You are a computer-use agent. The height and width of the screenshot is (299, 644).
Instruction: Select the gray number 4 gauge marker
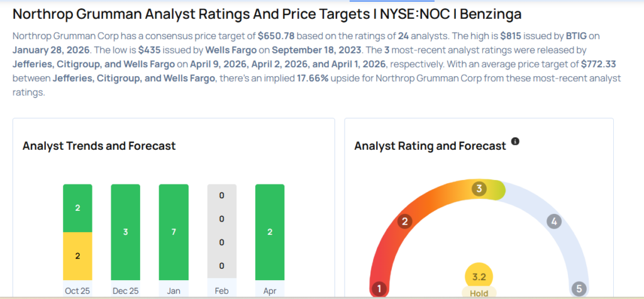click(553, 221)
